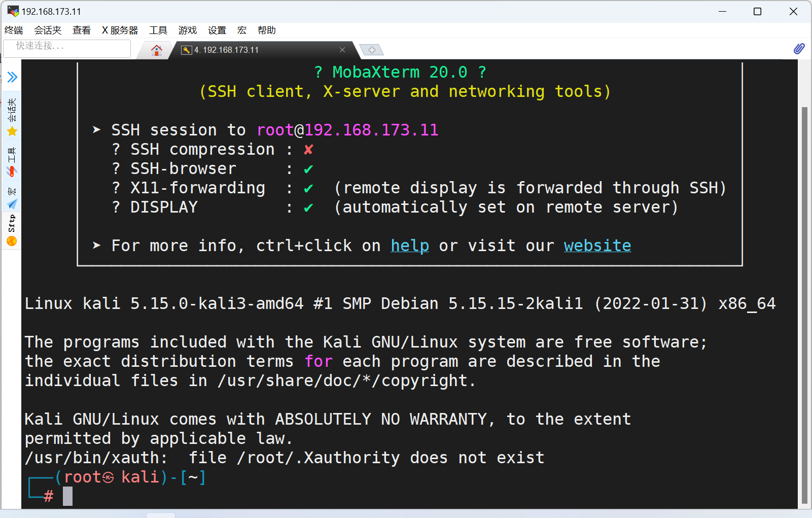Click the help link in terminal
The image size is (812, 518).
(409, 246)
